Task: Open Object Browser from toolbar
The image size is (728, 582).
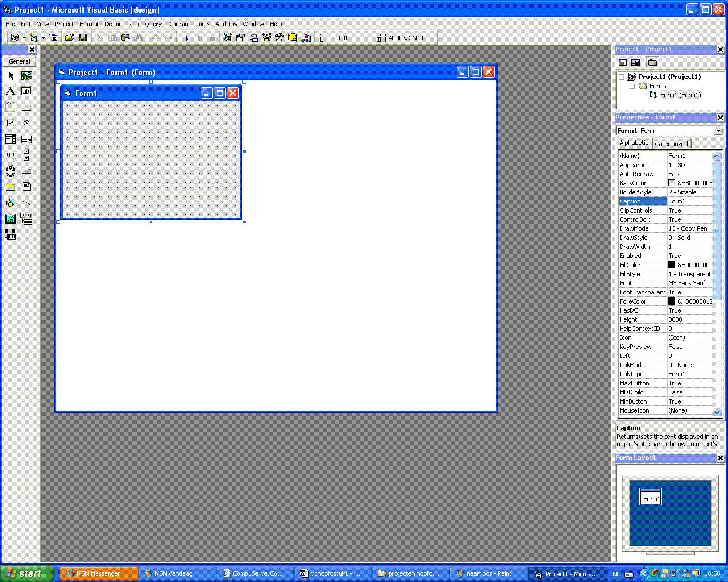Action: 267,38
